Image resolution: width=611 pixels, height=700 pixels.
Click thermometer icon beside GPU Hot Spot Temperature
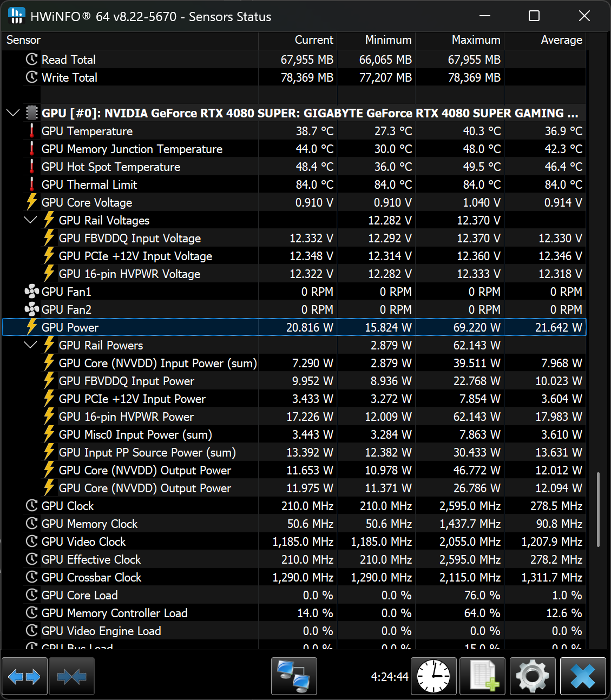(32, 167)
